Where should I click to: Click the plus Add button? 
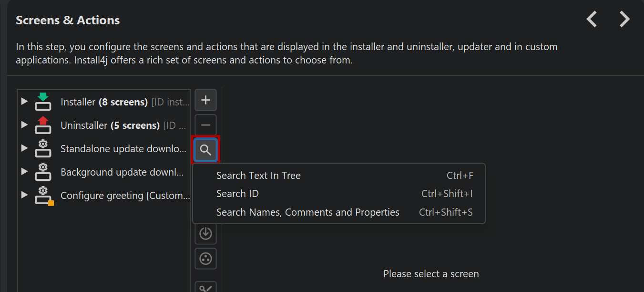pos(205,100)
